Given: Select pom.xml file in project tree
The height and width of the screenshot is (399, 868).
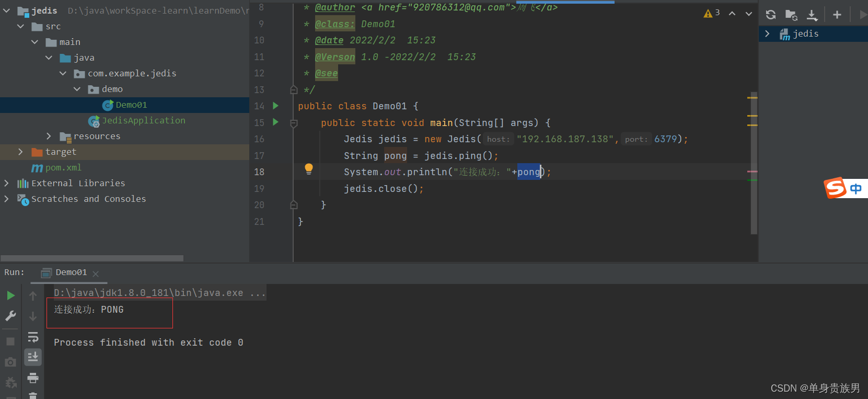Looking at the screenshot, I should (63, 167).
